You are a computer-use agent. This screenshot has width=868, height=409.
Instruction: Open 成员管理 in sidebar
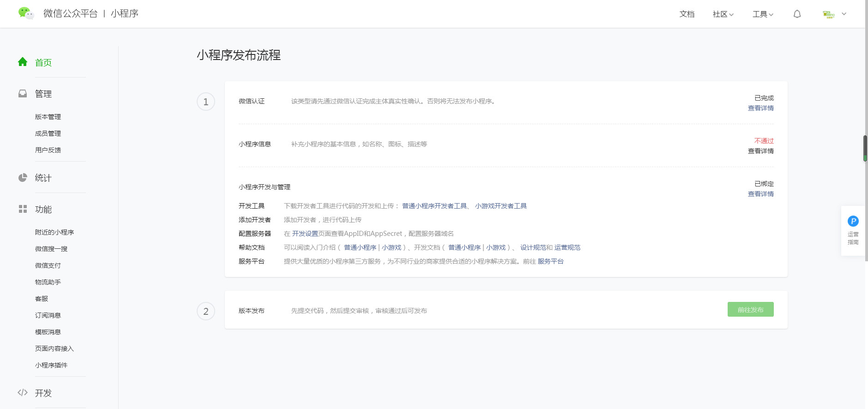coord(48,133)
